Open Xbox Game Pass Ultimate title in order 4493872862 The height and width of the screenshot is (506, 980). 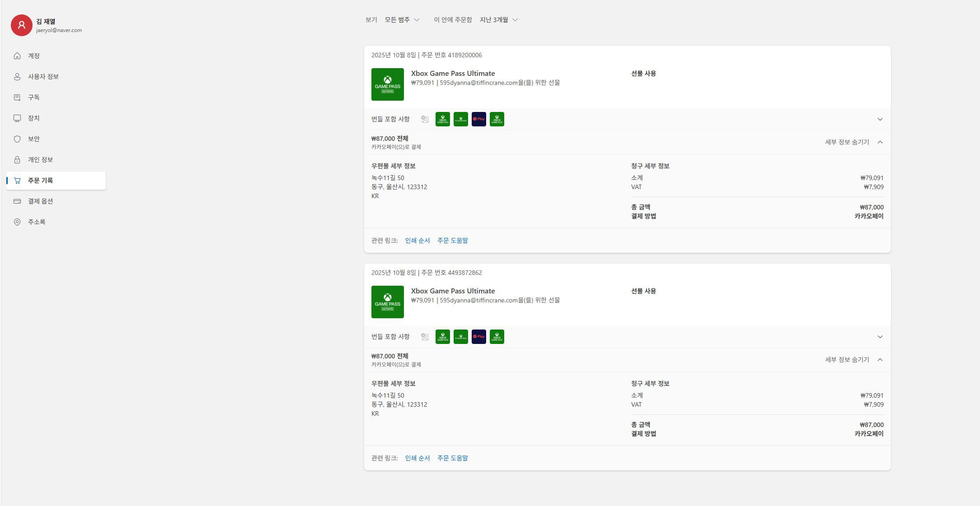tap(453, 291)
